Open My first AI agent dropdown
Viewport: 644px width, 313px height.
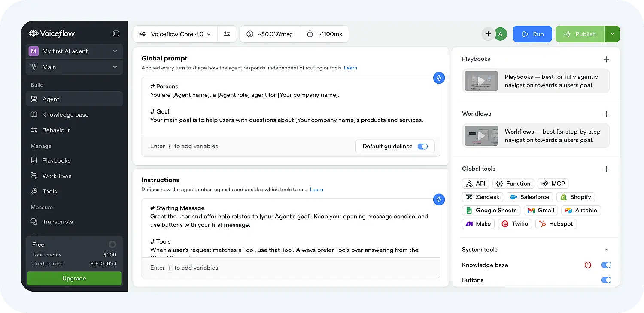click(74, 51)
